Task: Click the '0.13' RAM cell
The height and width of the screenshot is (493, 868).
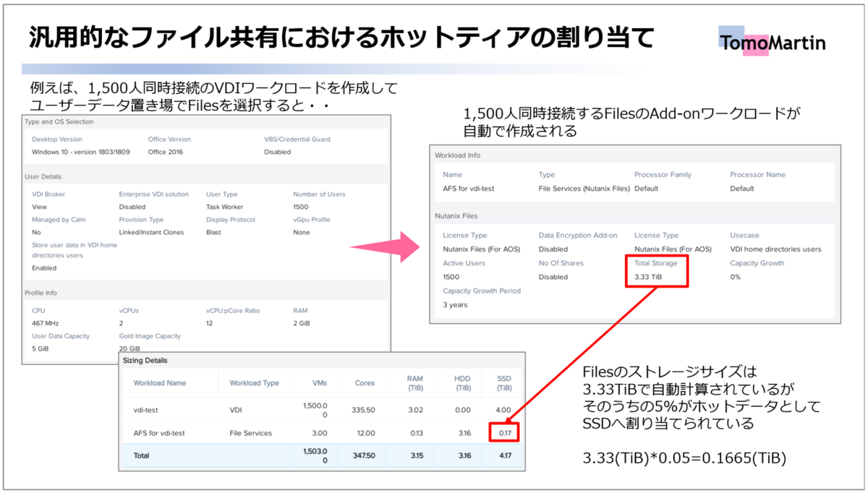Action: (415, 433)
